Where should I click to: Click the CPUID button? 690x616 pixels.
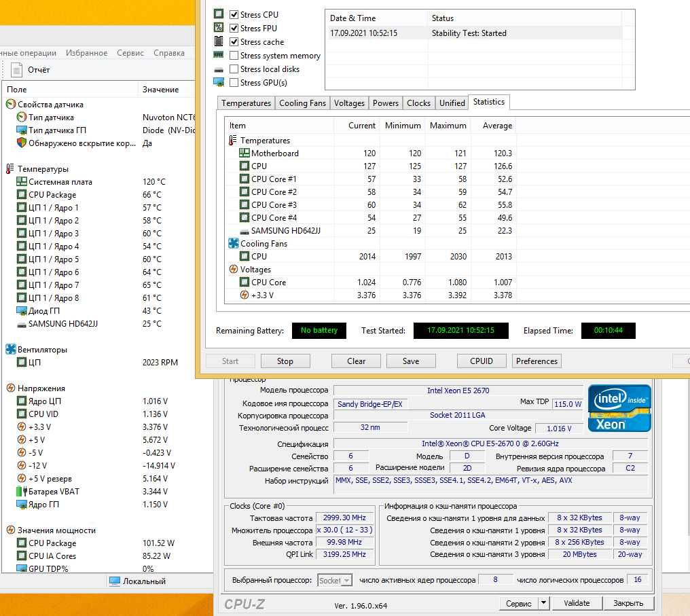tap(482, 361)
